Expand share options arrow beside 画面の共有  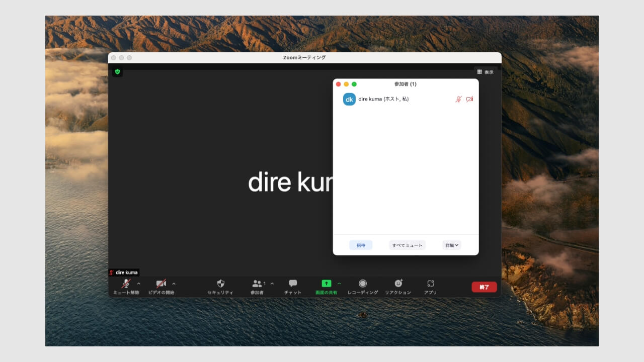pos(339,284)
